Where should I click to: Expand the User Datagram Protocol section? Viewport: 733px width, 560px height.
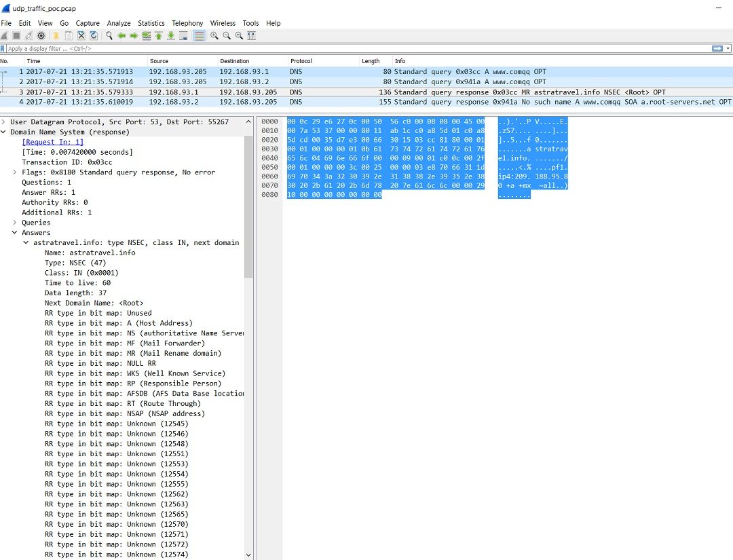click(3, 122)
